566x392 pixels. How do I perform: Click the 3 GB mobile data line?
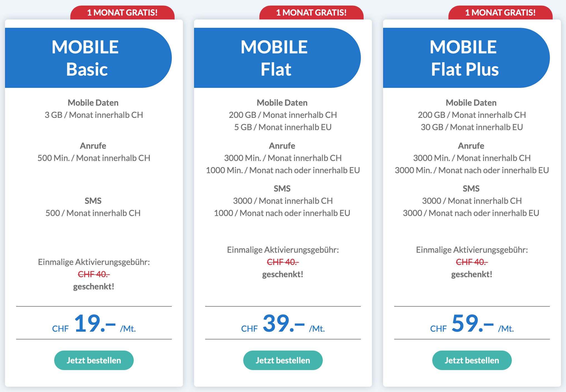tap(94, 115)
